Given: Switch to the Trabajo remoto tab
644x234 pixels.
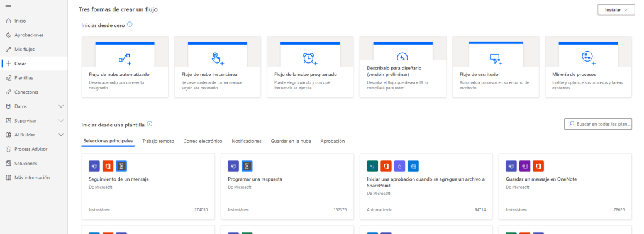Looking at the screenshot, I should [158, 141].
